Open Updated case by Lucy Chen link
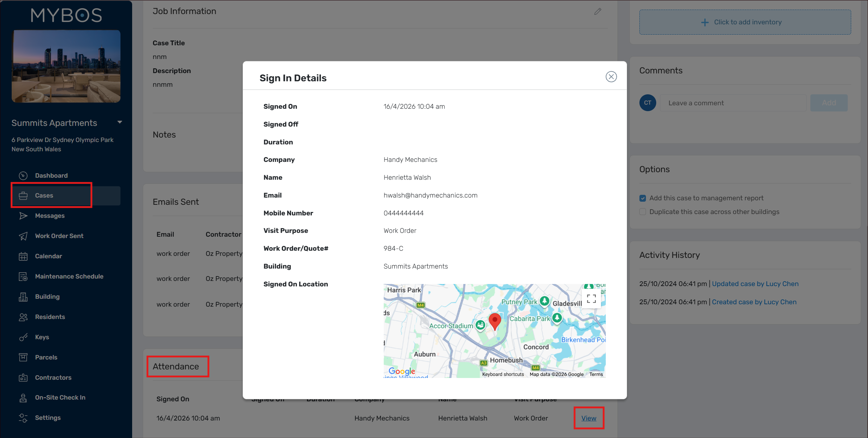868x438 pixels. [755, 284]
